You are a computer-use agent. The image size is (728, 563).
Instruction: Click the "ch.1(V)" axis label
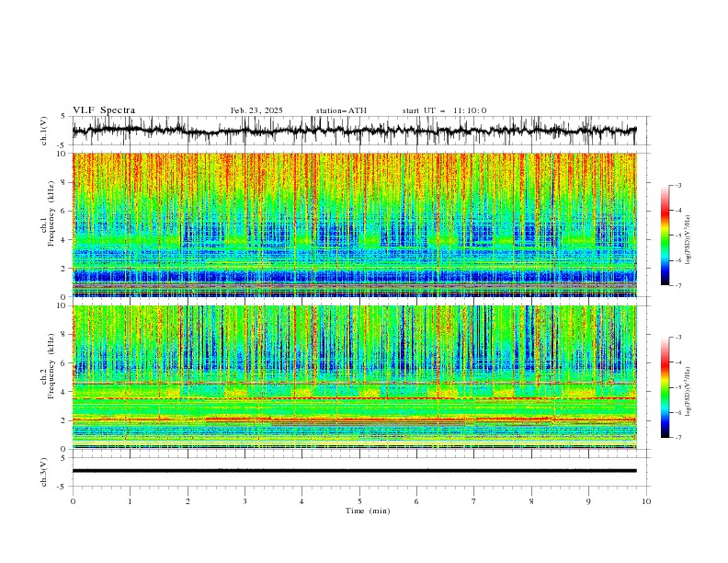[x=44, y=131]
